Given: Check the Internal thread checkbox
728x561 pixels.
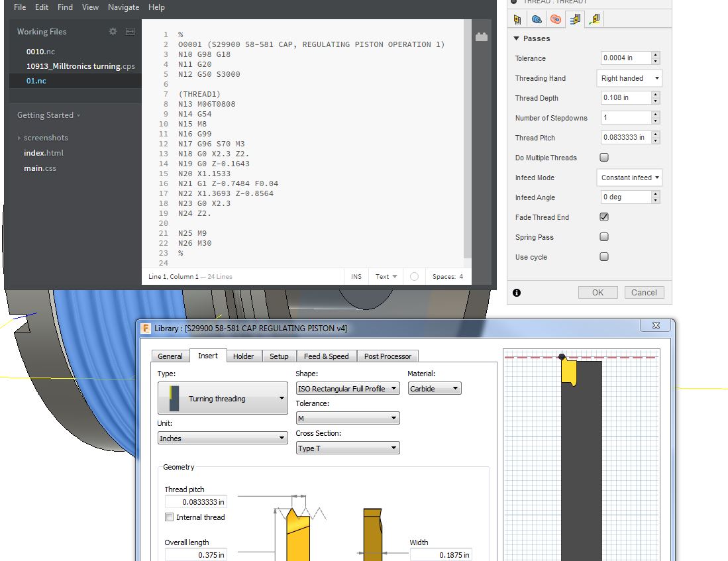Looking at the screenshot, I should click(170, 517).
